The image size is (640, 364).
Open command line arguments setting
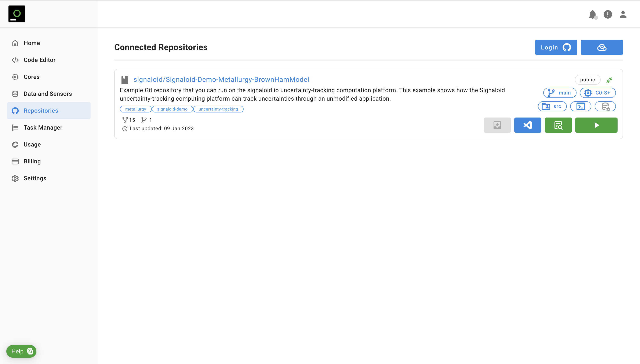pos(581,107)
